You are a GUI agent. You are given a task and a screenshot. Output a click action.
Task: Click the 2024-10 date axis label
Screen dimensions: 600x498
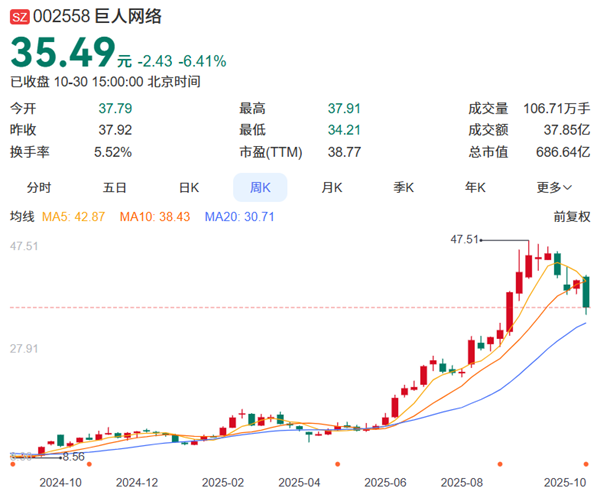pyautogui.click(x=60, y=483)
